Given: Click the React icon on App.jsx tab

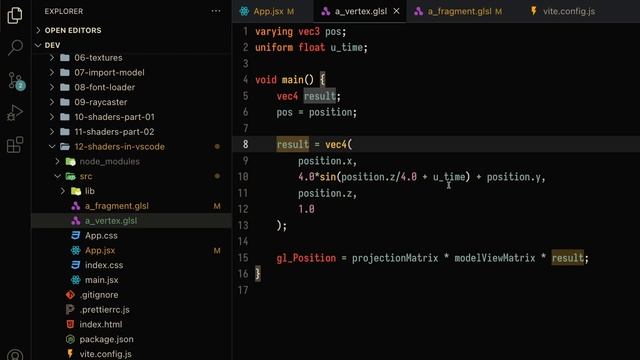Looking at the screenshot, I should 244,11.
